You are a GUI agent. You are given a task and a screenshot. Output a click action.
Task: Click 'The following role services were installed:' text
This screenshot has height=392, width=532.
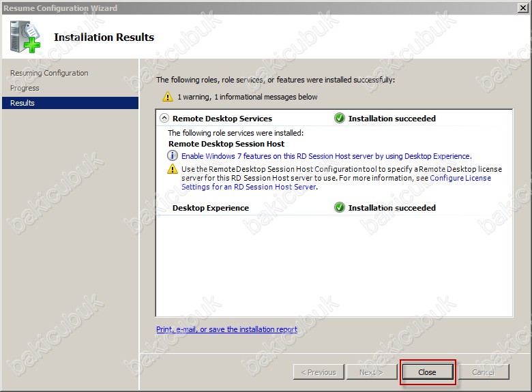click(236, 133)
